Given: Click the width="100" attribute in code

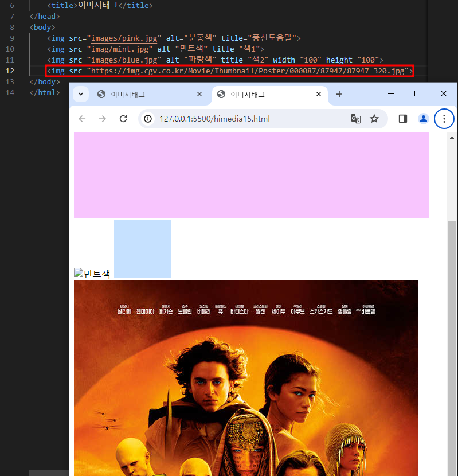Looking at the screenshot, I should 297,60.
